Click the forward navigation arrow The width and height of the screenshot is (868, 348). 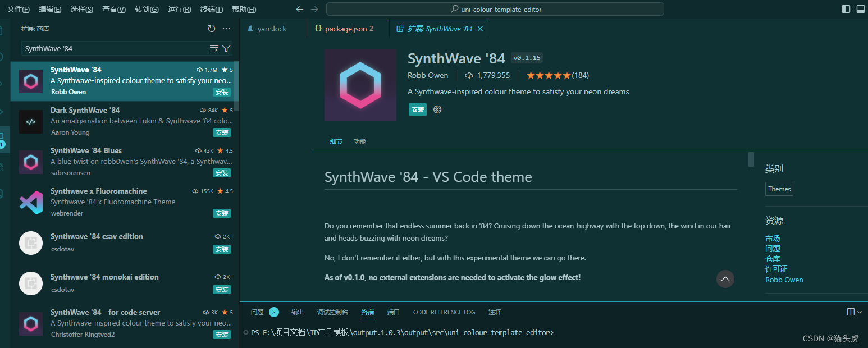(314, 9)
